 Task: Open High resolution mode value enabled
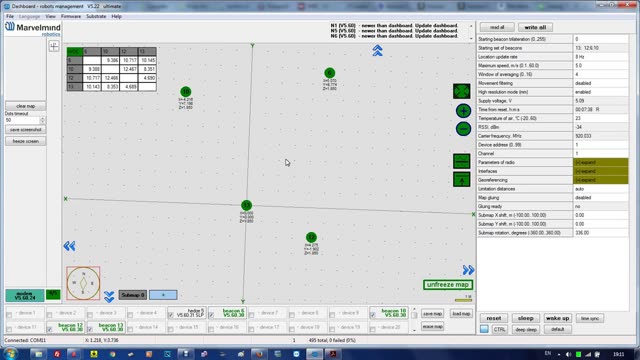point(600,92)
